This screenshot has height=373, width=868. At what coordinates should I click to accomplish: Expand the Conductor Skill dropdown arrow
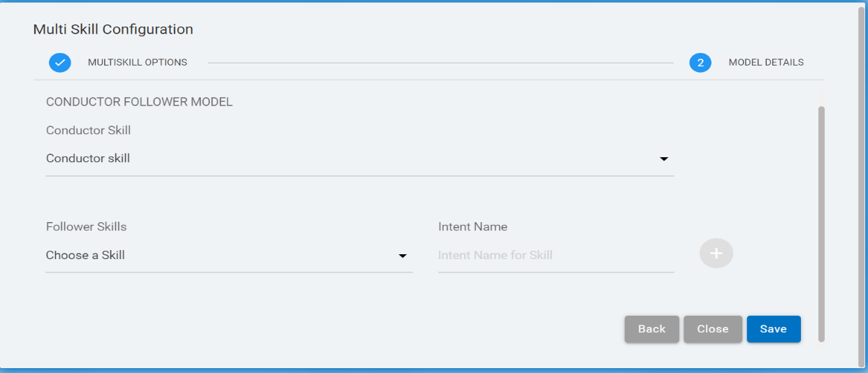coord(664,159)
